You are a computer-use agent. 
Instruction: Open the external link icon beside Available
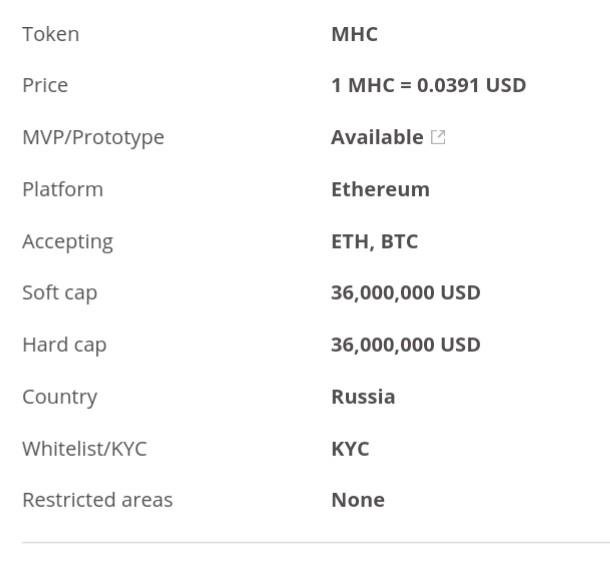coord(438,138)
